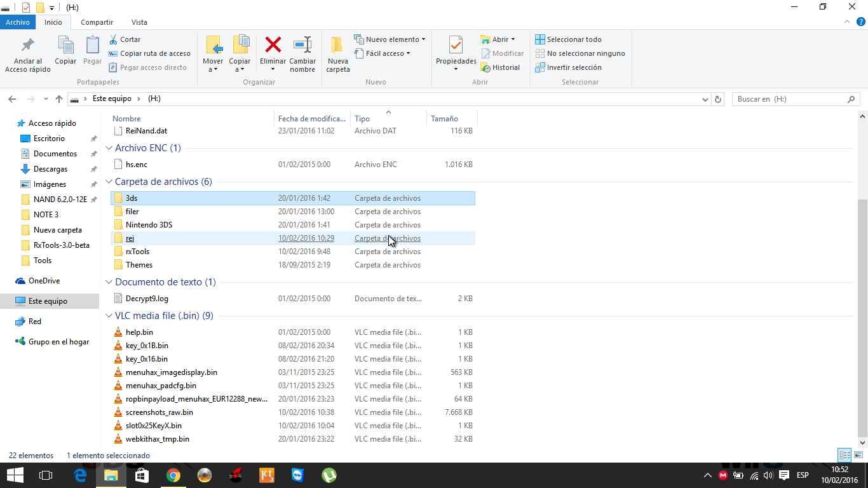Click the refresh icon beside address bar
Screen dimensions: 868x488
click(719, 99)
